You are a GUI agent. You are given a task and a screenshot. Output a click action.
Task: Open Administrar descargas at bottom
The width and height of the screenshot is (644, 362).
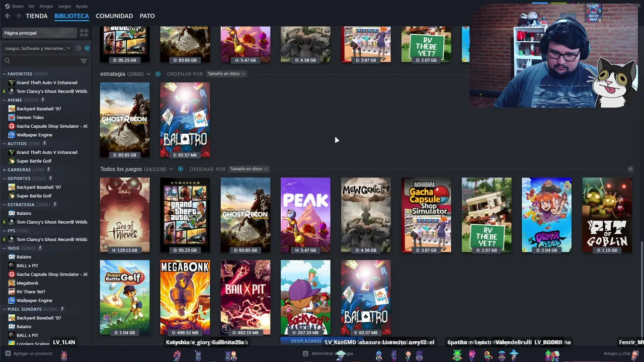click(328, 353)
